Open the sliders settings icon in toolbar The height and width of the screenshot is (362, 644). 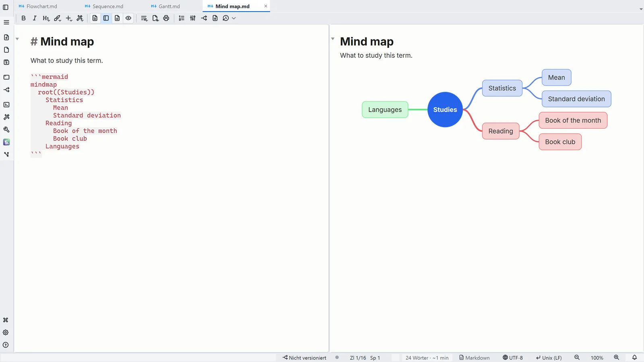pos(193,18)
